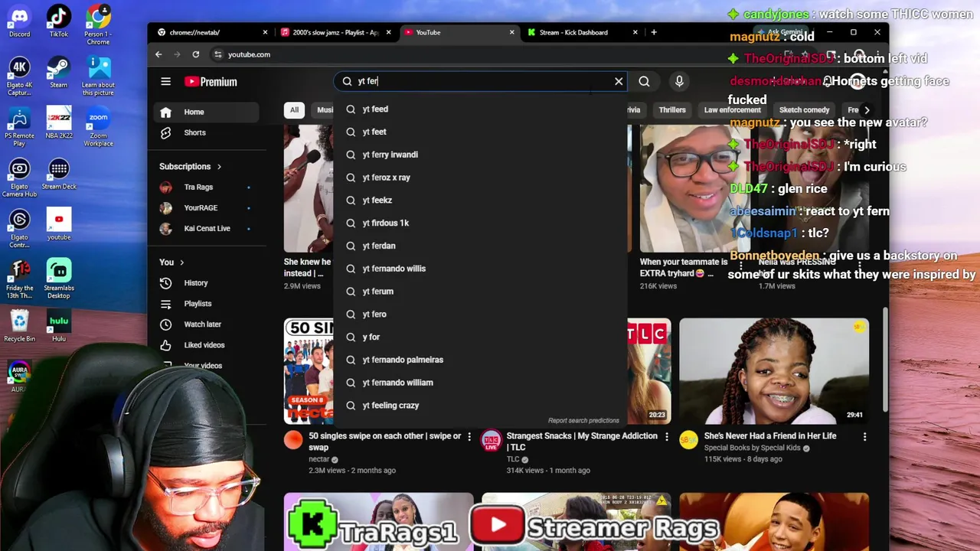The height and width of the screenshot is (551, 980).
Task: Choose suggestion 'yt ferum'
Action: point(480,292)
